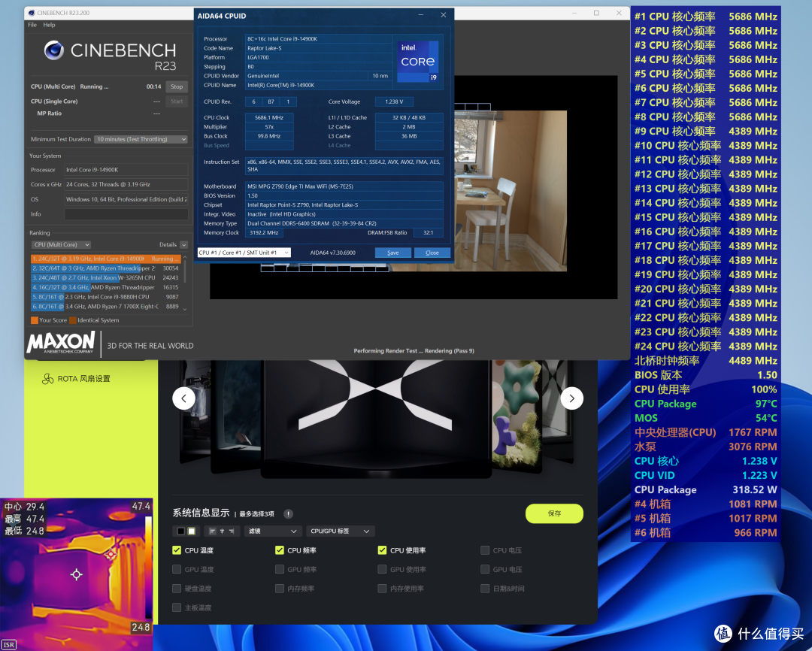Uncheck CPU 频率 checkbox
The image size is (812, 651).
280,550
